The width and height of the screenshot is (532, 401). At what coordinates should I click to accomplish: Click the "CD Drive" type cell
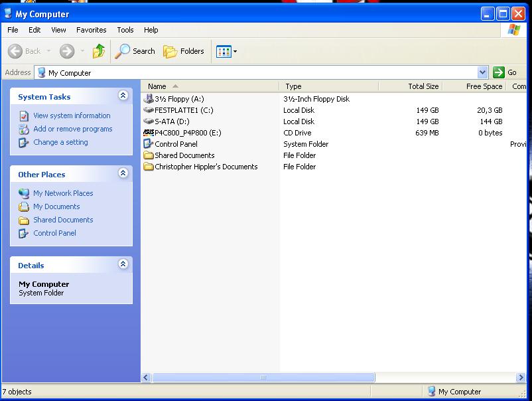tap(297, 133)
